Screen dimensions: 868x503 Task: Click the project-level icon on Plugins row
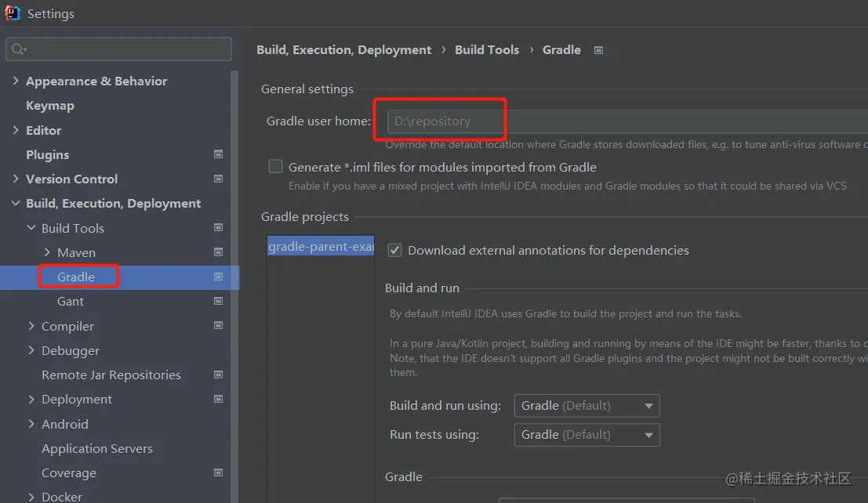tap(219, 154)
